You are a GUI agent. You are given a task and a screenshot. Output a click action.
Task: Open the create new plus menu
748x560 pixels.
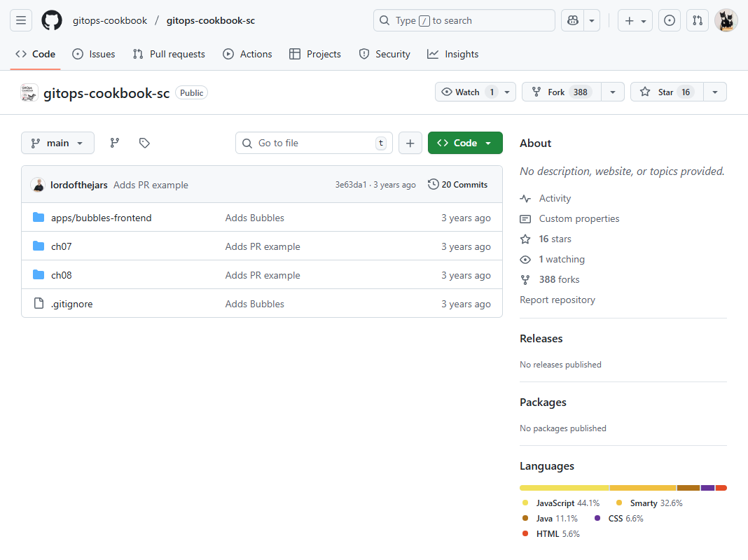(x=635, y=20)
